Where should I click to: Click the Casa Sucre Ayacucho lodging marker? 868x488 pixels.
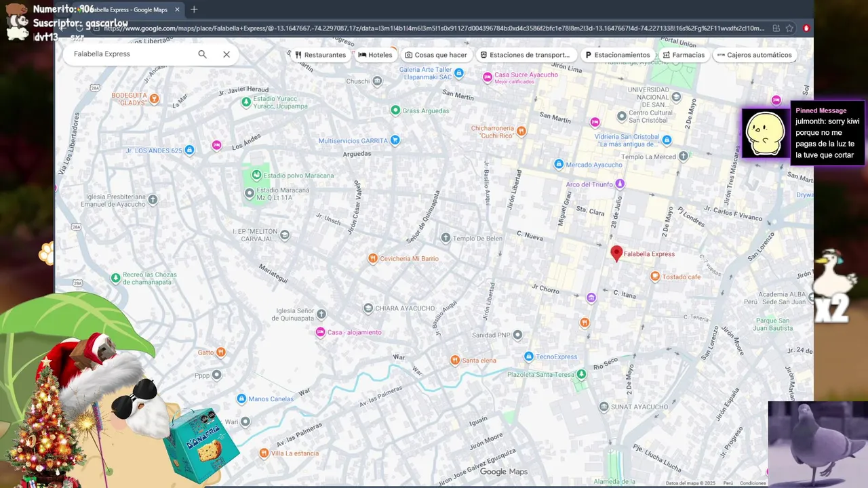[487, 77]
